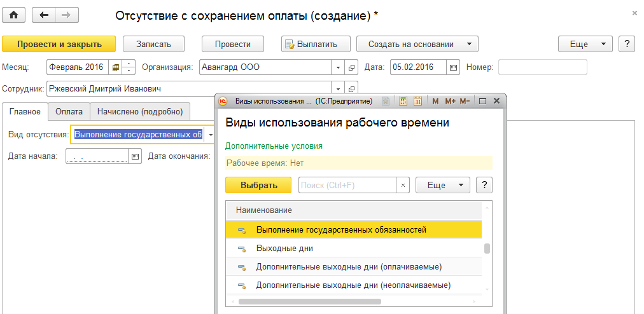Select the Выходные дни list row
Viewport: 644px width, 314px height.
click(284, 249)
